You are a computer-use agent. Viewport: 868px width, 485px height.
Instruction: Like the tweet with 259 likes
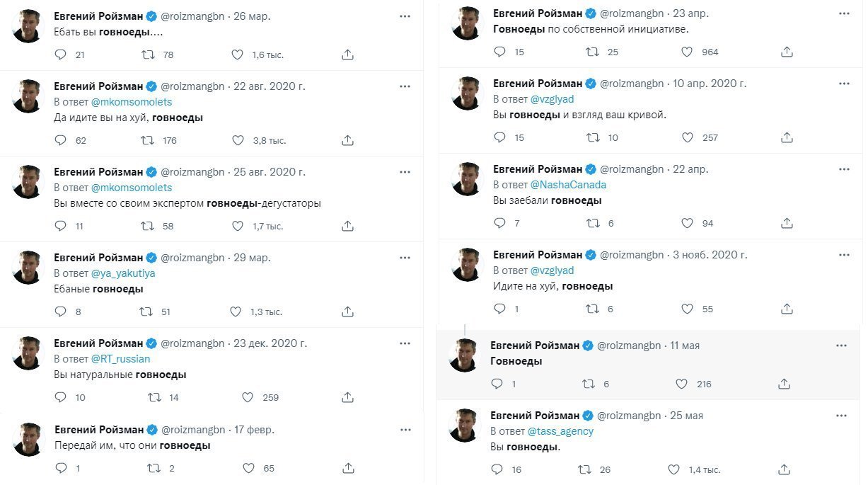tap(247, 397)
